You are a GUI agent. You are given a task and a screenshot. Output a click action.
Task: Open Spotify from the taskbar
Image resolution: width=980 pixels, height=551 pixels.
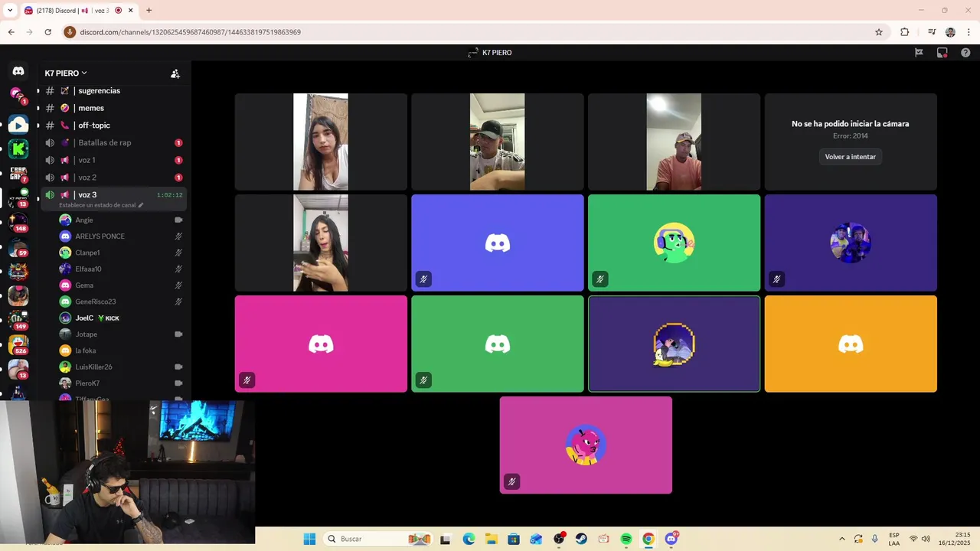tap(626, 539)
